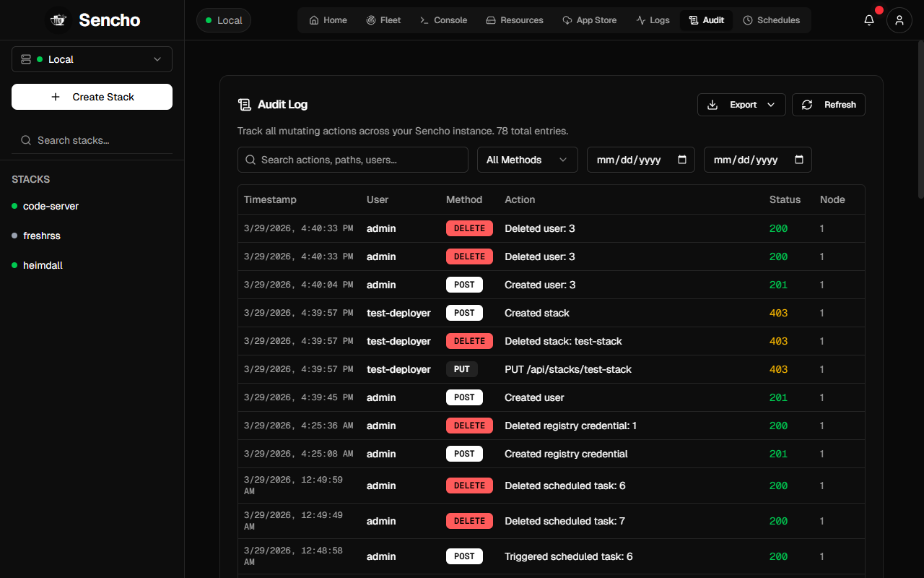Image resolution: width=924 pixels, height=578 pixels.
Task: Click 'Deleted stack: test-stack' entry
Action: click(x=563, y=341)
